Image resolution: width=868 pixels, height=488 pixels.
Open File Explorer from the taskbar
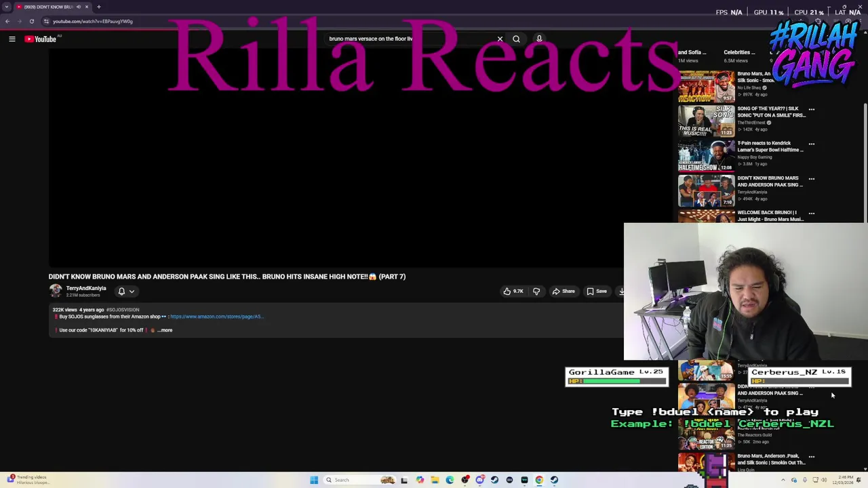[435, 480]
